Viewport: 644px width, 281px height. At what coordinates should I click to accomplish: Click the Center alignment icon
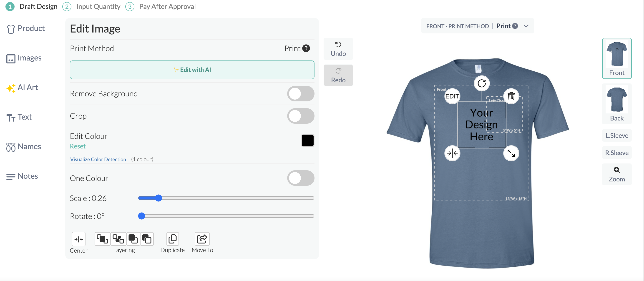[x=78, y=239]
